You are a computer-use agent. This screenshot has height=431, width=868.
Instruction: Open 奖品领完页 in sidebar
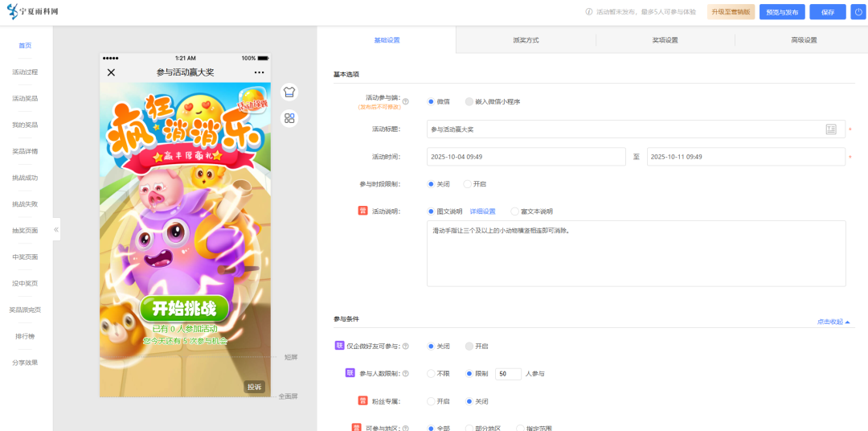(x=25, y=310)
